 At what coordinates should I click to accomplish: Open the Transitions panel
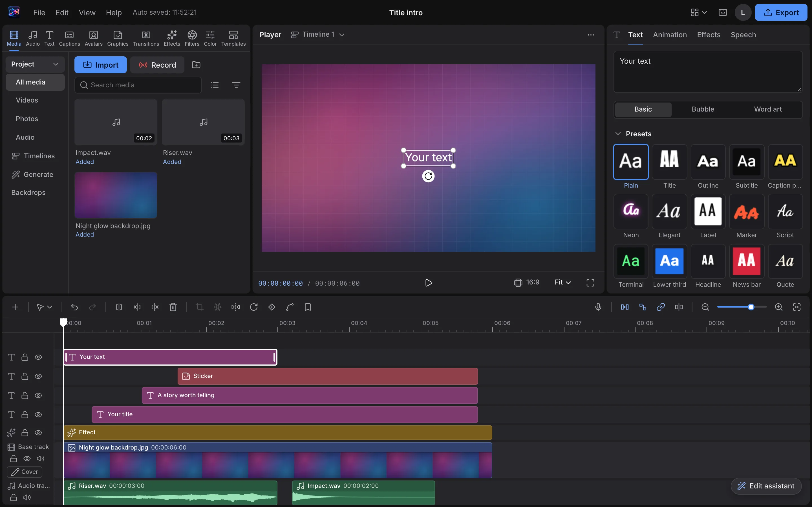pos(146,38)
